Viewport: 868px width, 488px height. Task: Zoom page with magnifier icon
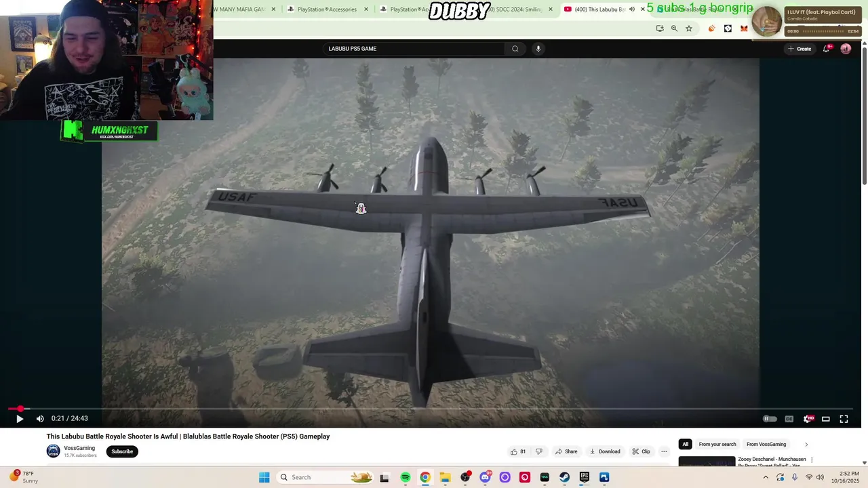click(x=674, y=28)
